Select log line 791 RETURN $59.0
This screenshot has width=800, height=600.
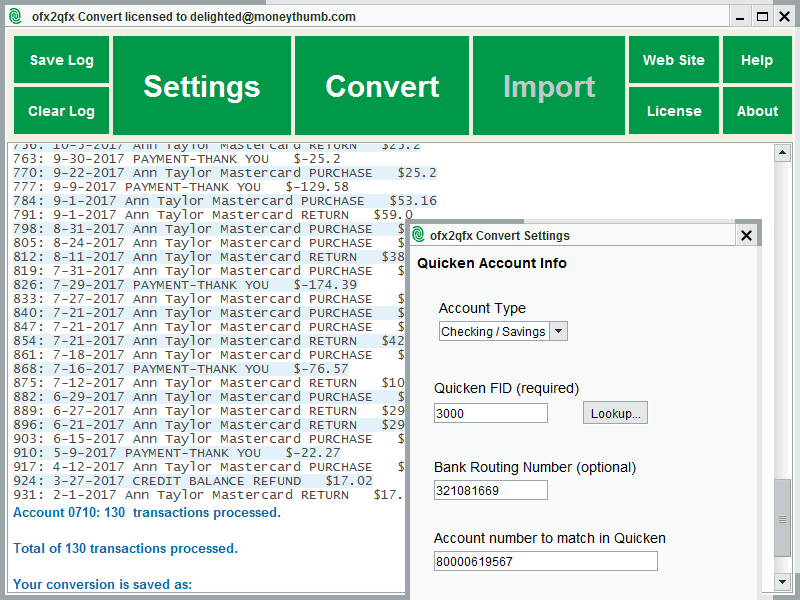pos(213,215)
